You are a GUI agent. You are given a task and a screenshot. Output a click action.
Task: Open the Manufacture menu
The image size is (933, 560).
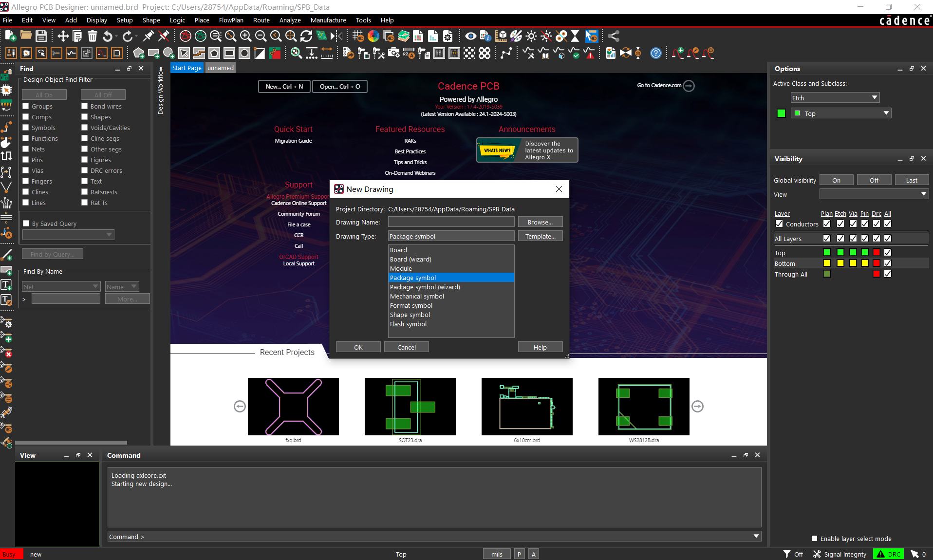click(328, 20)
